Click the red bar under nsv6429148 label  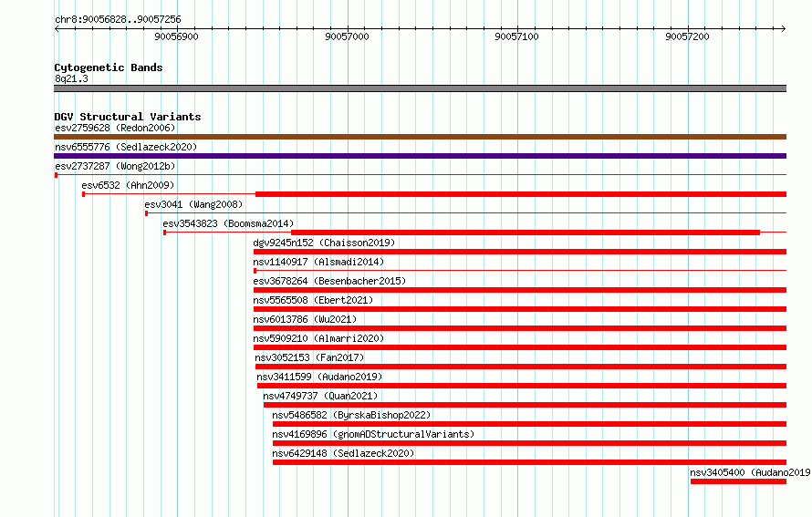click(530, 462)
